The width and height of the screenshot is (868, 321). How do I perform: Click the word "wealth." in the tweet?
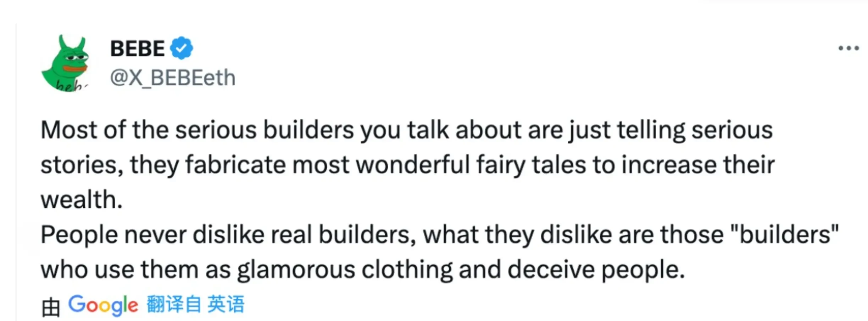(82, 200)
